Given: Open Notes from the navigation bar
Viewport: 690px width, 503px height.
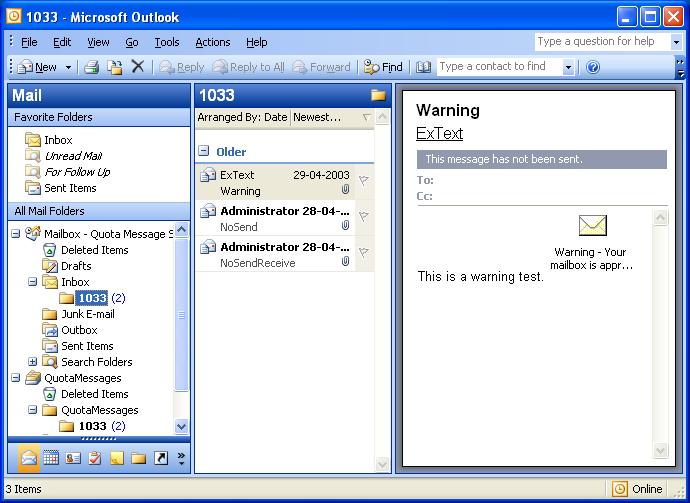Looking at the screenshot, I should click(x=117, y=458).
